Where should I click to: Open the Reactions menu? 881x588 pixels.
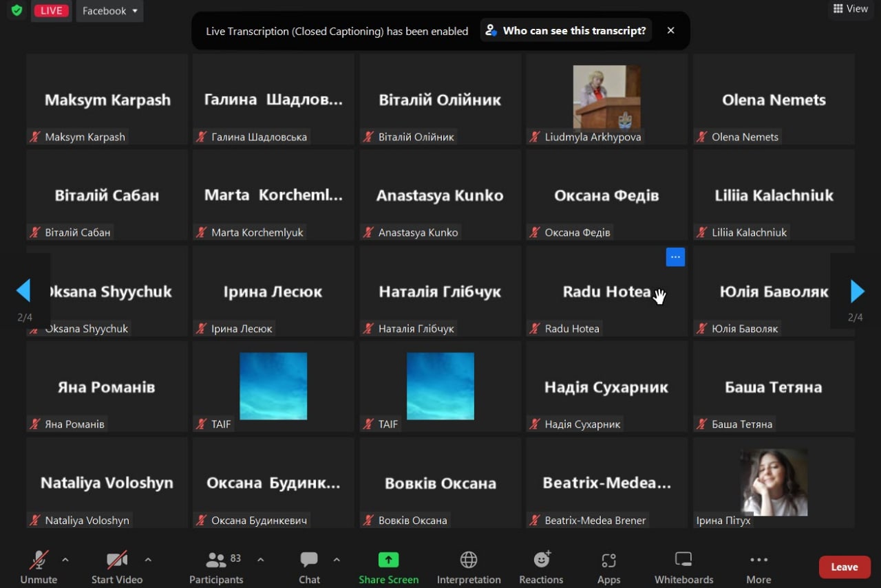[x=541, y=567]
